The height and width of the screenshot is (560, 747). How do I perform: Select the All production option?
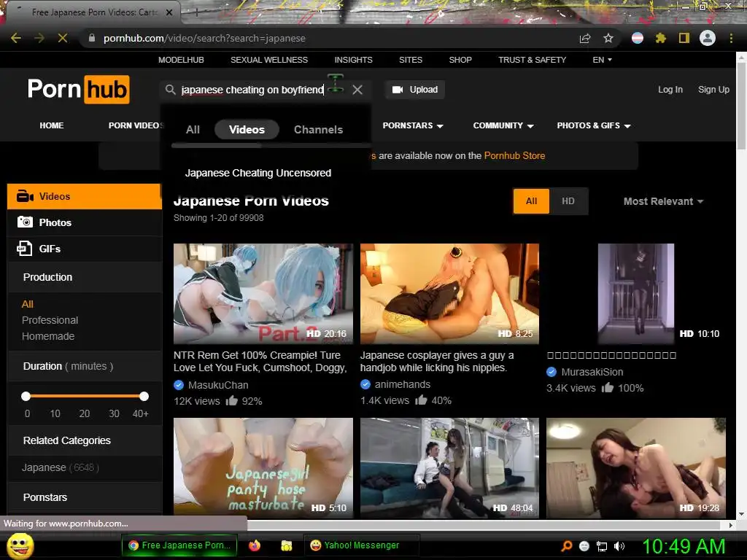(x=28, y=304)
